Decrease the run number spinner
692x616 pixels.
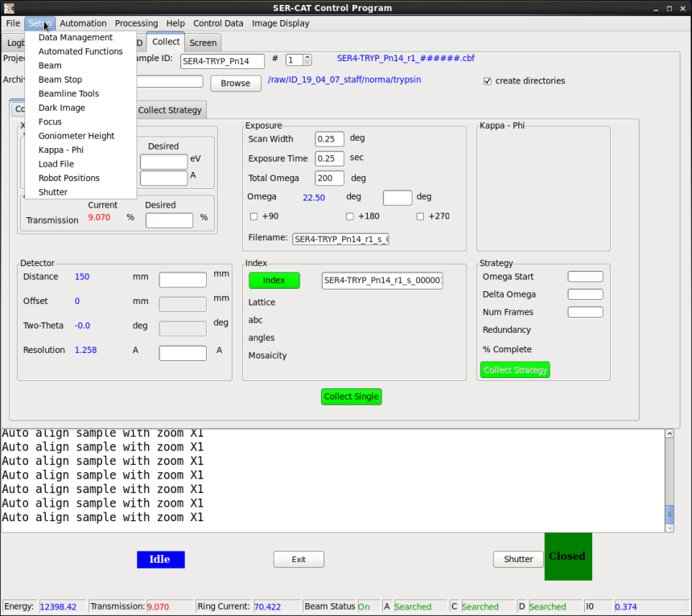click(x=307, y=63)
